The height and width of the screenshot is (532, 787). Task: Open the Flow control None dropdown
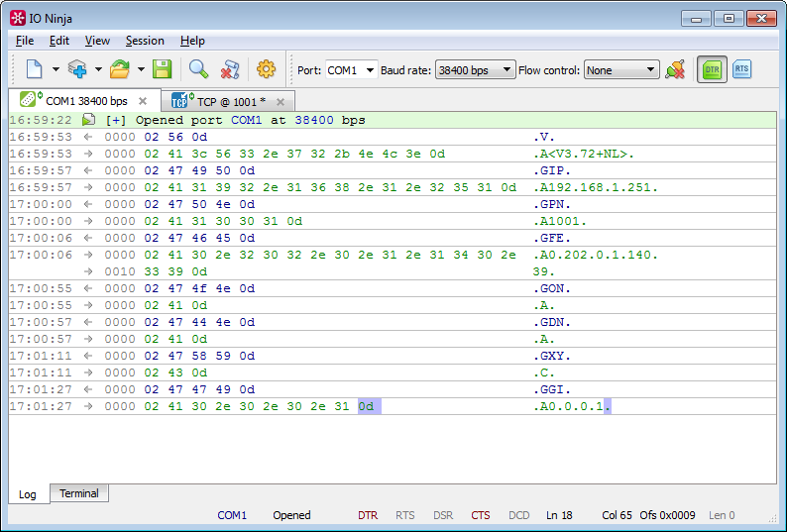click(x=621, y=70)
